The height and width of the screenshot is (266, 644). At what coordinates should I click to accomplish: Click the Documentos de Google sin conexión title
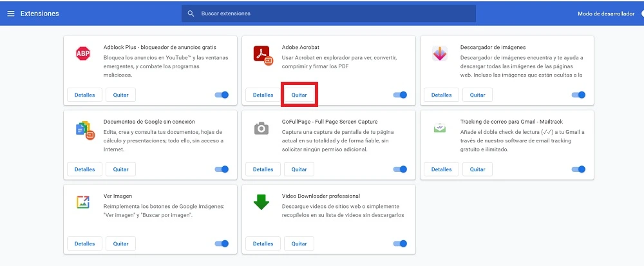[x=149, y=122]
